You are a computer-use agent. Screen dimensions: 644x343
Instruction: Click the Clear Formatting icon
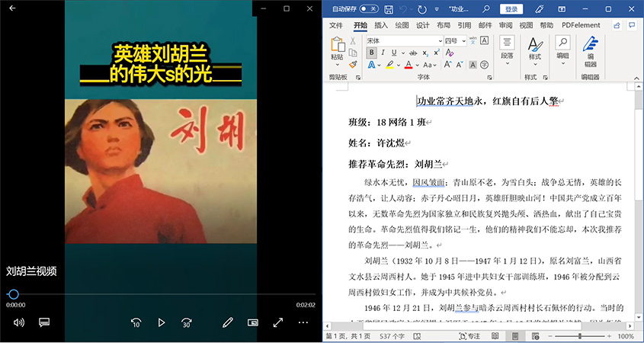tap(450, 53)
